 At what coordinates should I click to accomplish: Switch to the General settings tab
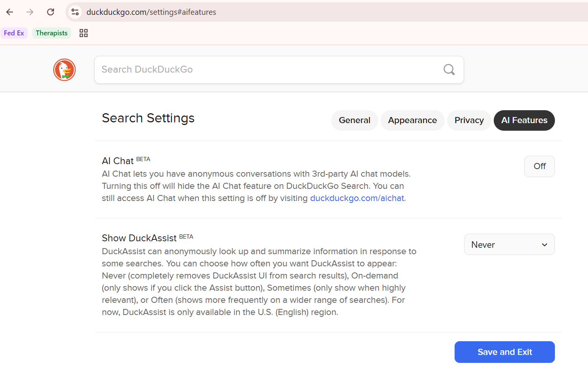pos(354,120)
